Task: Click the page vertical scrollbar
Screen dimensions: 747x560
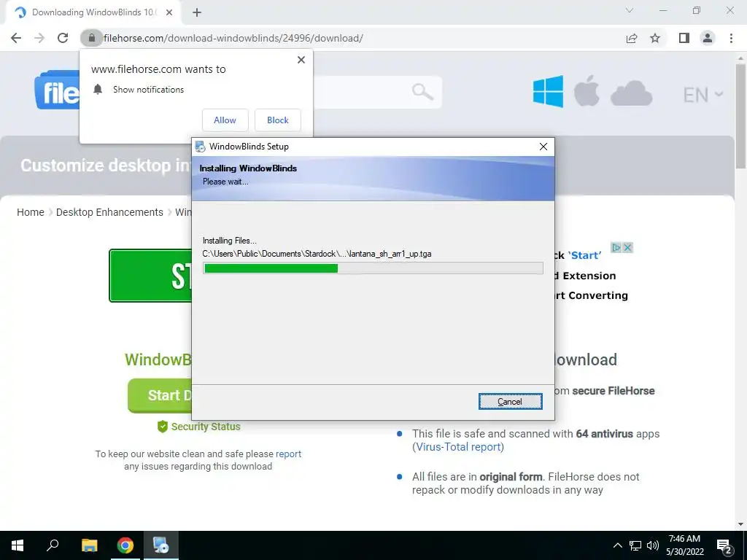Action: point(740,117)
